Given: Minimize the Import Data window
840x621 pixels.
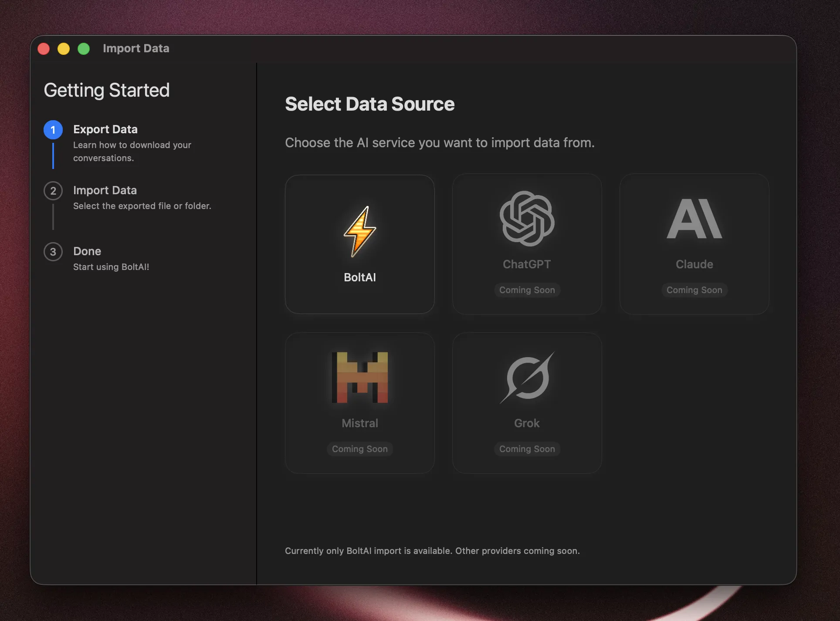Looking at the screenshot, I should (x=64, y=49).
